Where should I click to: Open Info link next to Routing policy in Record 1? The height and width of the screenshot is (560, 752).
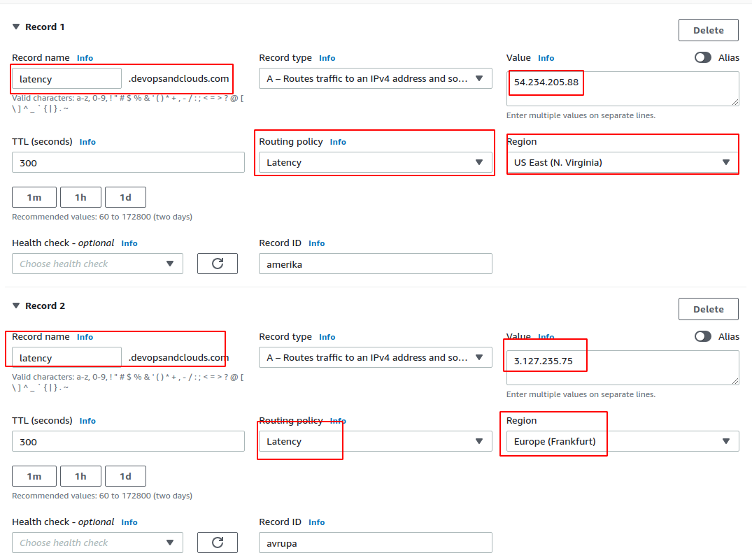click(x=338, y=142)
